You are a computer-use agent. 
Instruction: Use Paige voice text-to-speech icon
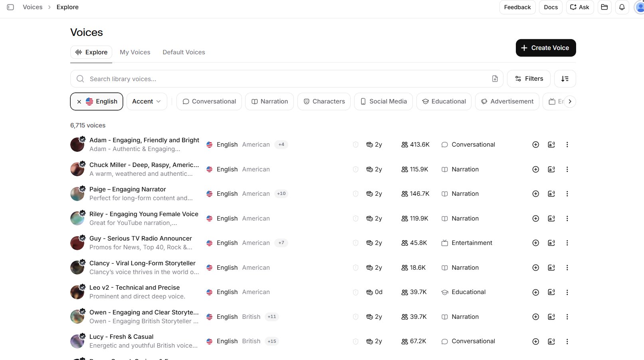[551, 194]
